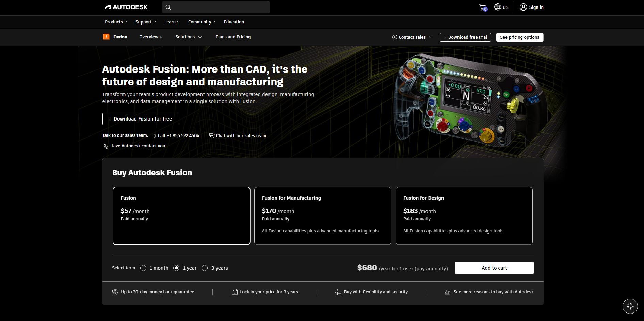This screenshot has height=321, width=644.
Task: Click the Fusion product name link
Action: (x=120, y=37)
